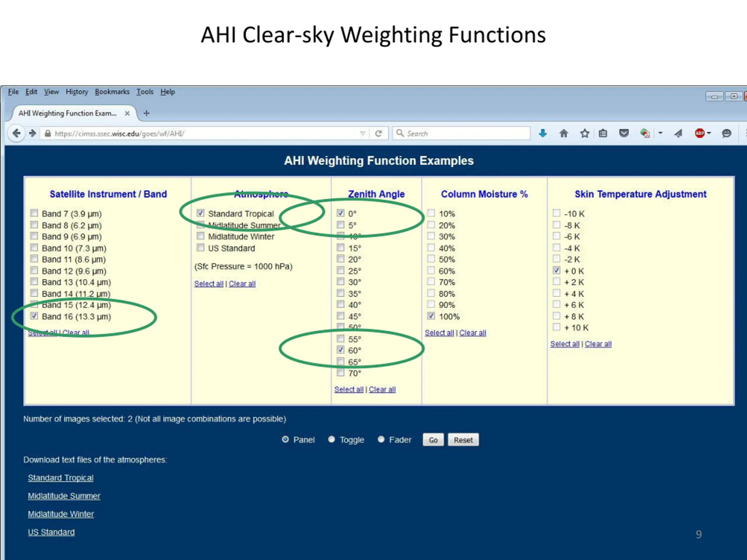The width and height of the screenshot is (747, 560).
Task: Download the Midlatitude Summer text file
Action: pos(64,496)
